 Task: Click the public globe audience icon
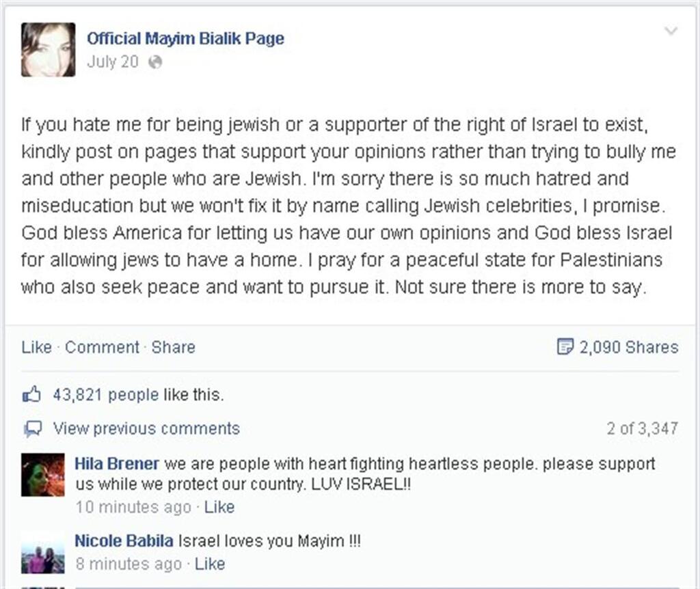pos(155,62)
